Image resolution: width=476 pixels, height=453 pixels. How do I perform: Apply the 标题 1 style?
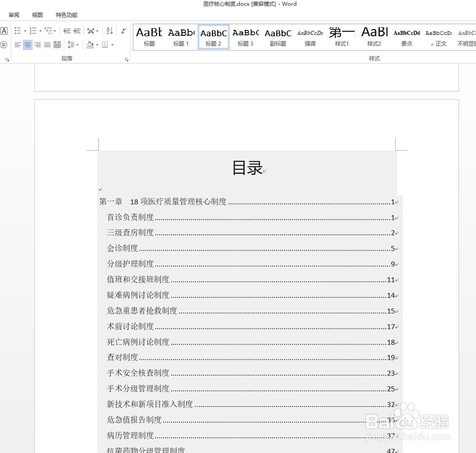point(181,37)
